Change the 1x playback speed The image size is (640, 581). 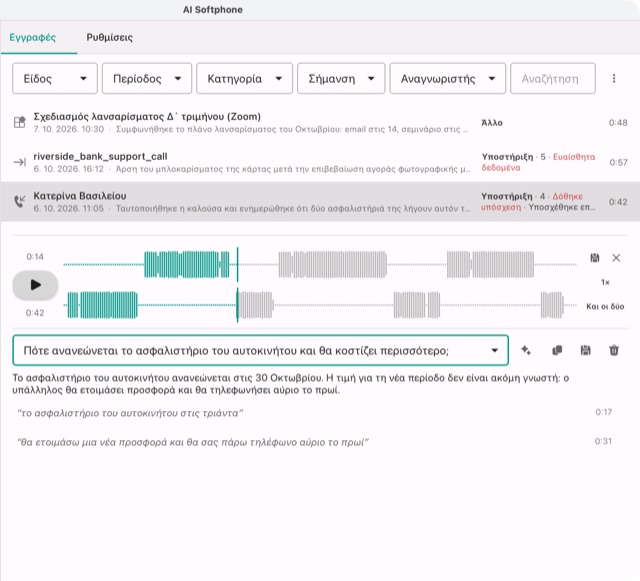[x=605, y=282]
